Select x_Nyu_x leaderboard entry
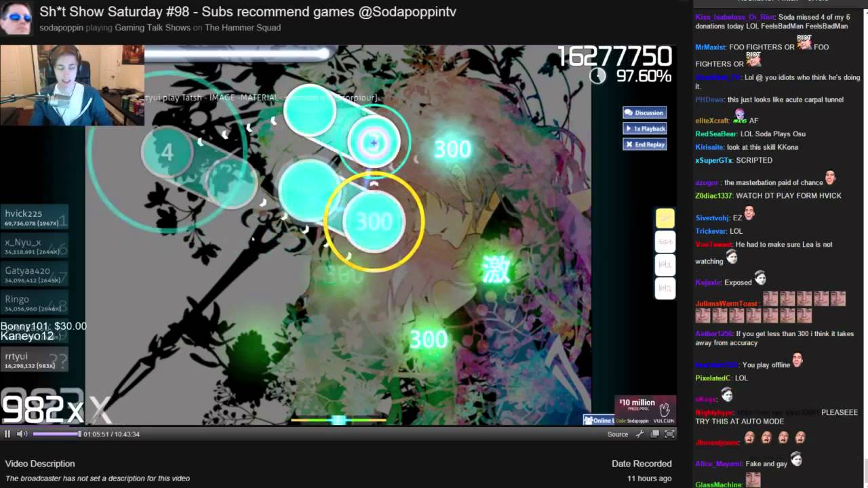 point(34,246)
